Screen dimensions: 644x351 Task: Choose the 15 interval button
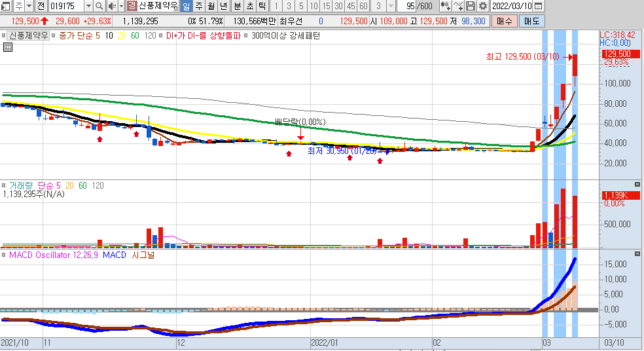326,6
